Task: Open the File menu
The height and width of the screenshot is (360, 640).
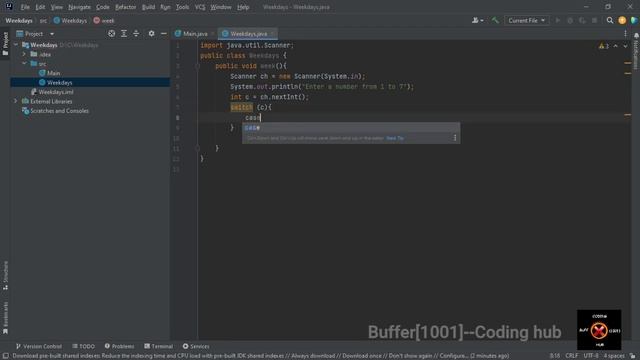Action: click(x=25, y=7)
